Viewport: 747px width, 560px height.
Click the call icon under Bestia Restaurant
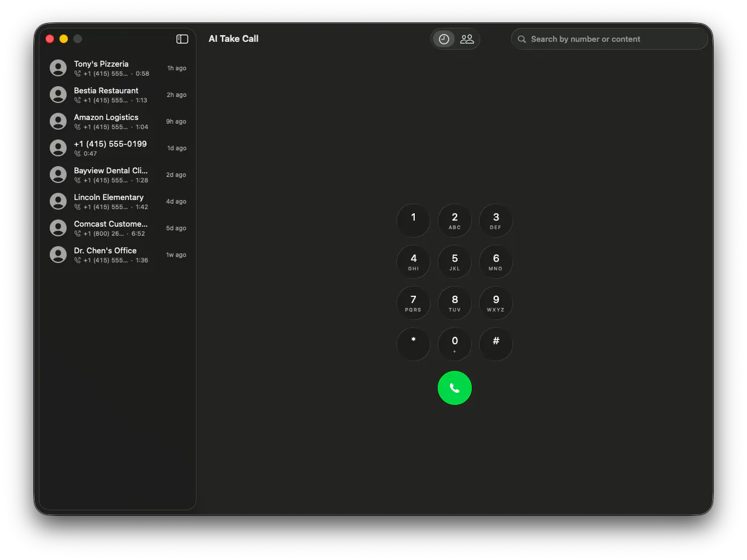point(78,100)
